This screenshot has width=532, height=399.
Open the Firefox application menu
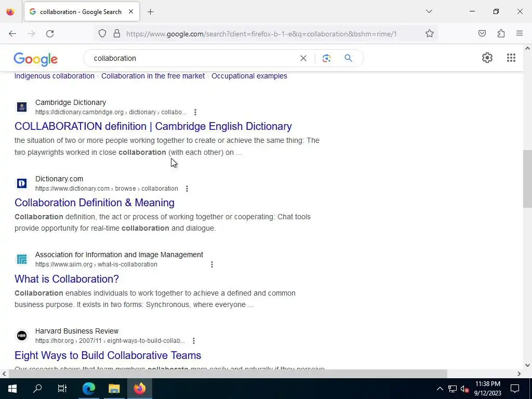point(520,34)
